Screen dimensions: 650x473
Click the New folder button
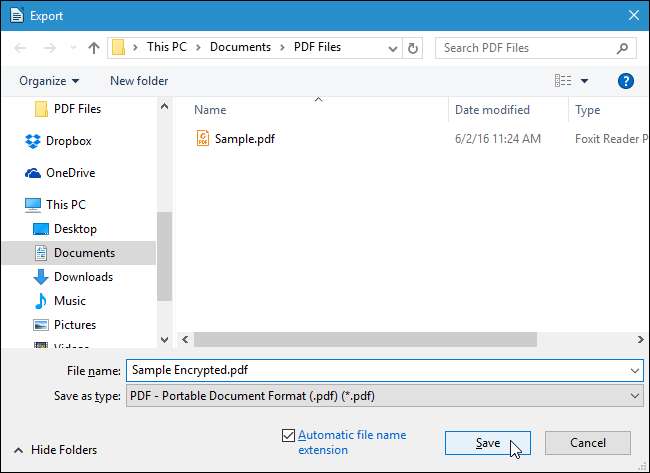click(139, 81)
